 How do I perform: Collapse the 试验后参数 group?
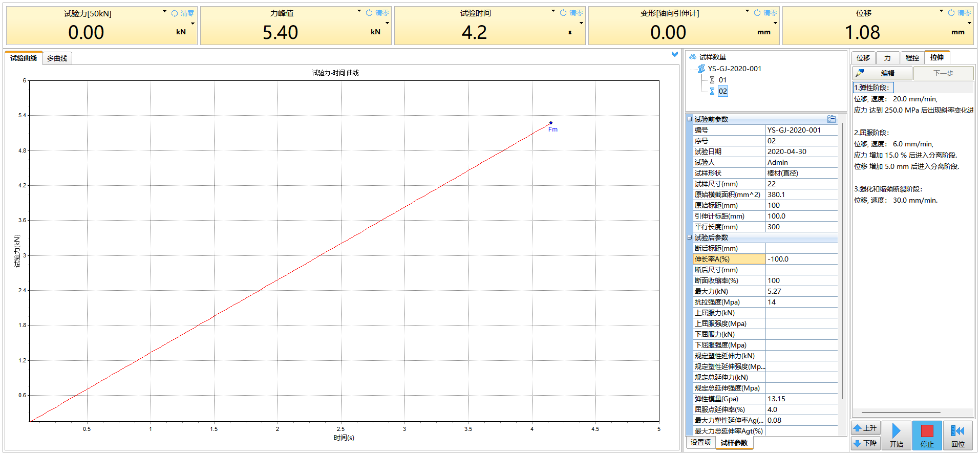click(689, 237)
